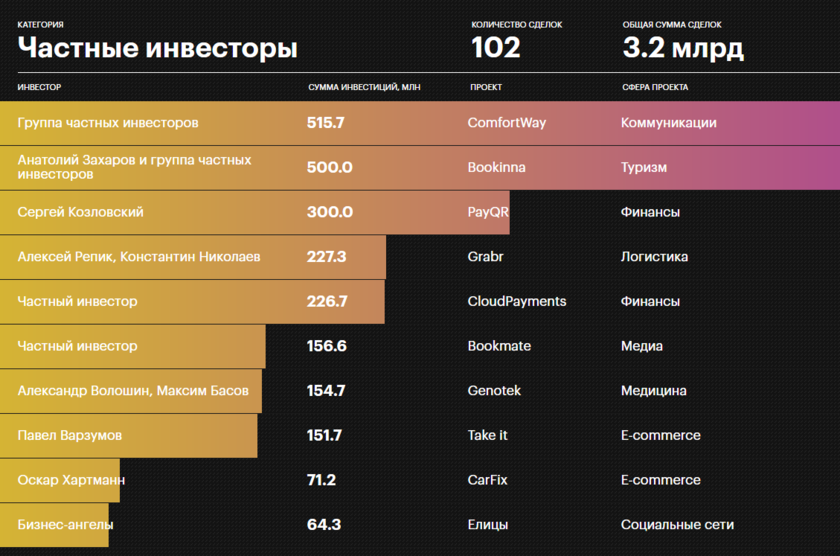Select the Bookinna project name
The width and height of the screenshot is (840, 556).
tap(496, 168)
